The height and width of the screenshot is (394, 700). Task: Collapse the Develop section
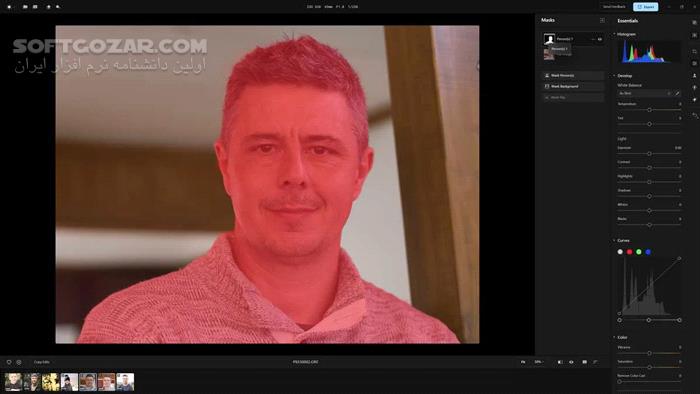click(x=614, y=75)
